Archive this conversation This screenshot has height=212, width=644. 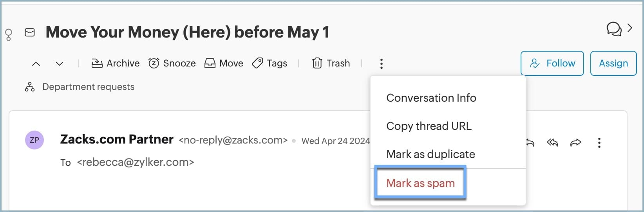(116, 63)
